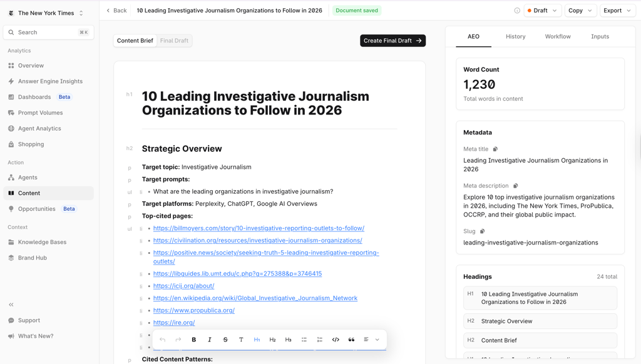This screenshot has width=641, height=364.
Task: Copy the meta description
Action: click(x=516, y=186)
